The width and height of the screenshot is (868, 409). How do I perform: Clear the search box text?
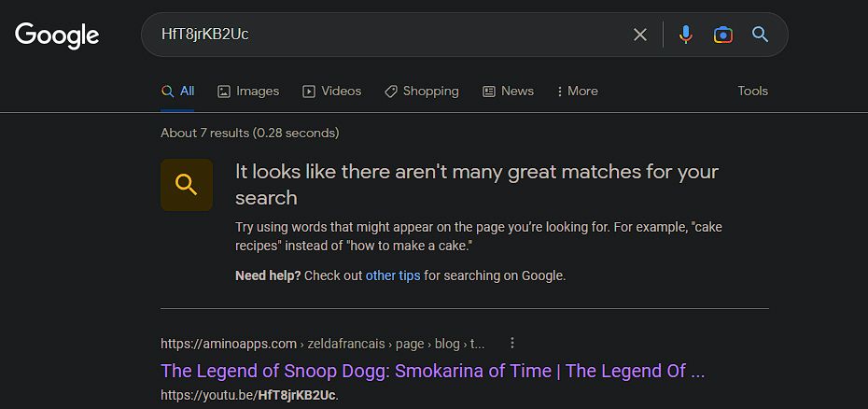pyautogui.click(x=640, y=35)
